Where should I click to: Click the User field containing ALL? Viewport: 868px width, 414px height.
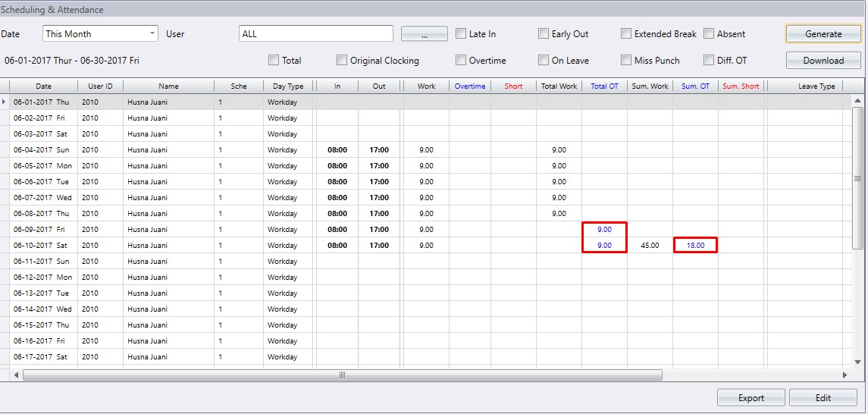click(316, 34)
